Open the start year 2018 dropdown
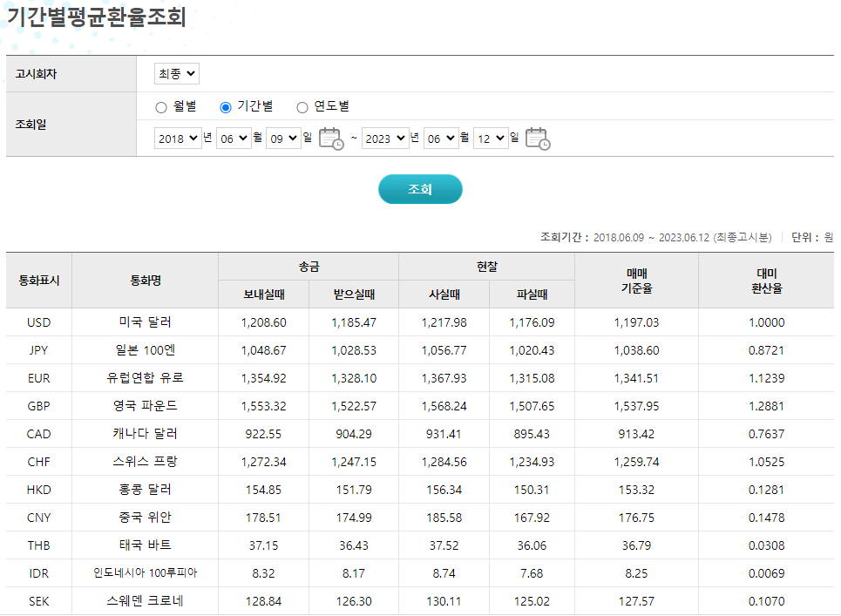The height and width of the screenshot is (616, 841). pos(178,138)
